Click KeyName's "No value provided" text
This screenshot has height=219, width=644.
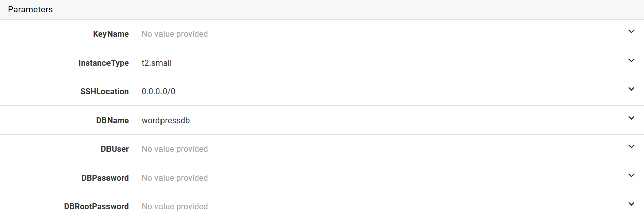pyautogui.click(x=175, y=34)
